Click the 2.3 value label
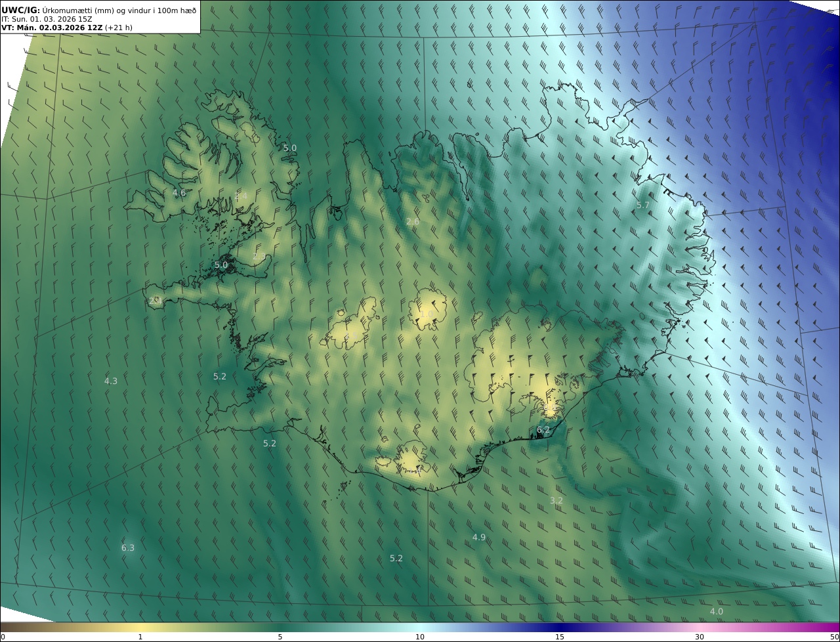Image resolution: width=840 pixels, height=642 pixels. (259, 257)
